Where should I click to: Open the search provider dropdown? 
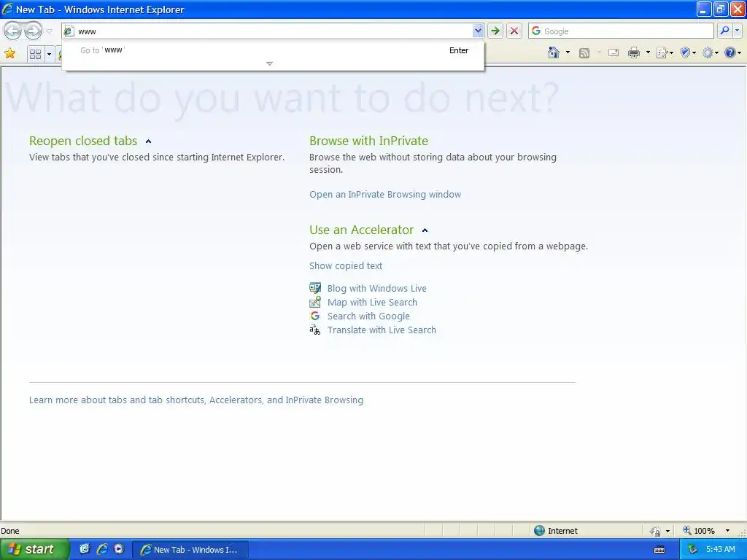737,31
